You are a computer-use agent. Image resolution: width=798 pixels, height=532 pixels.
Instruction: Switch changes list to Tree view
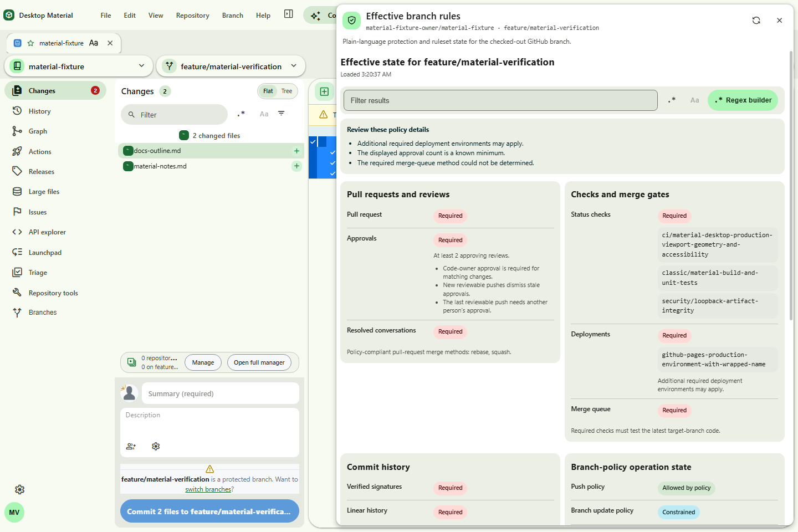(x=287, y=91)
